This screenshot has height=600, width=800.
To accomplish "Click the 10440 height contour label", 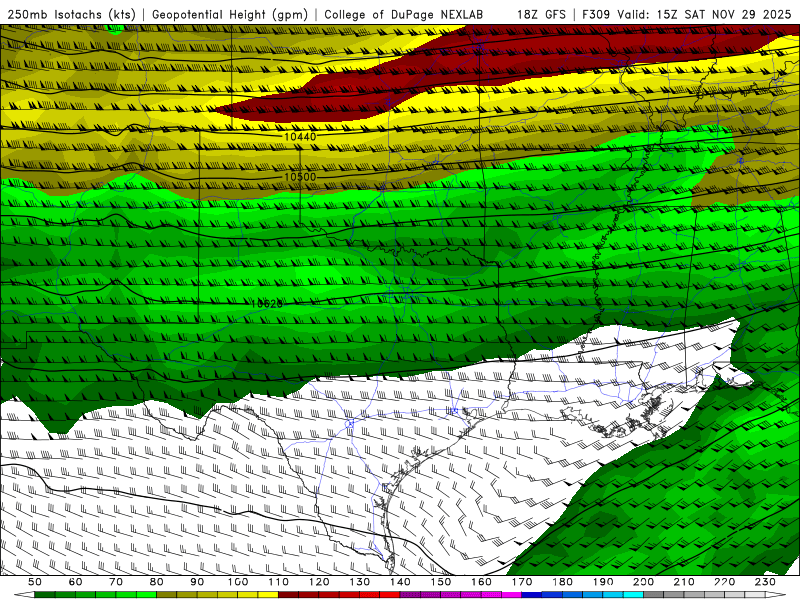I will point(300,137).
